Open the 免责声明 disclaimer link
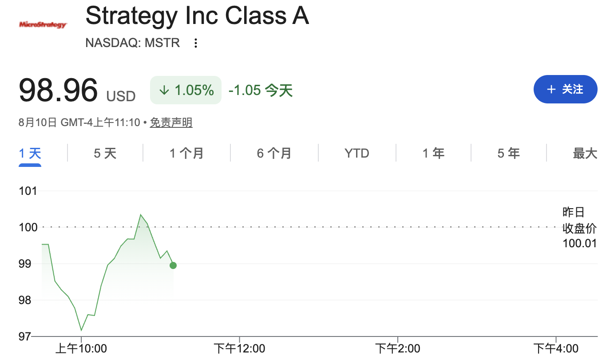 coord(171,123)
